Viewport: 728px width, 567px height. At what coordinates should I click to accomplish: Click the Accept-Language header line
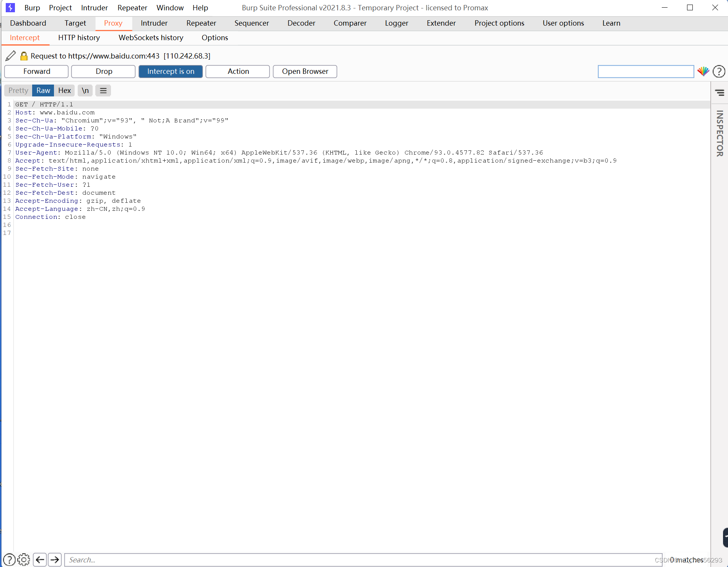pyautogui.click(x=80, y=209)
